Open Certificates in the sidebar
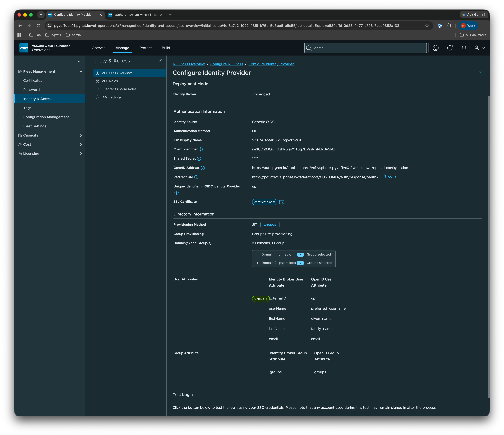The height and width of the screenshot is (435, 504). coord(33,81)
